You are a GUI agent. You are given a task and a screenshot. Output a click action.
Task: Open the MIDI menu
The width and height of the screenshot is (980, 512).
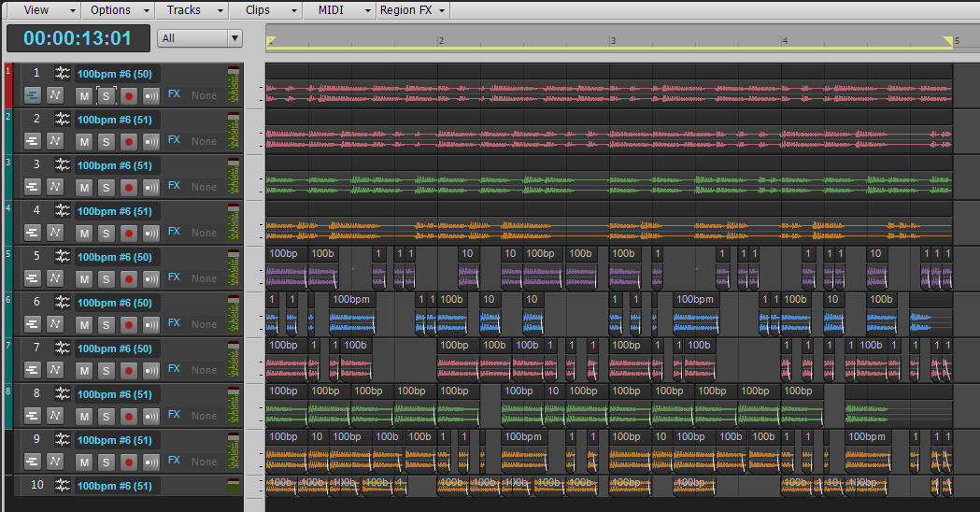[x=338, y=10]
